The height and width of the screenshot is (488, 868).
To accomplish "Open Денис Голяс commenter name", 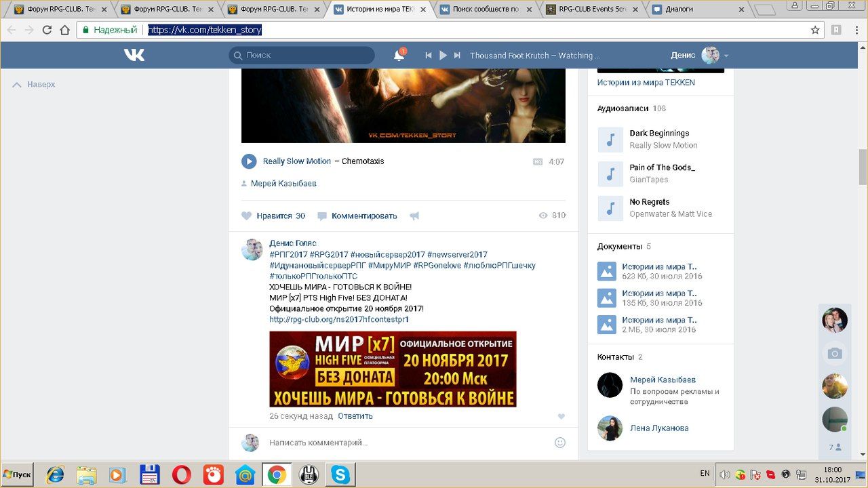I will click(x=293, y=243).
